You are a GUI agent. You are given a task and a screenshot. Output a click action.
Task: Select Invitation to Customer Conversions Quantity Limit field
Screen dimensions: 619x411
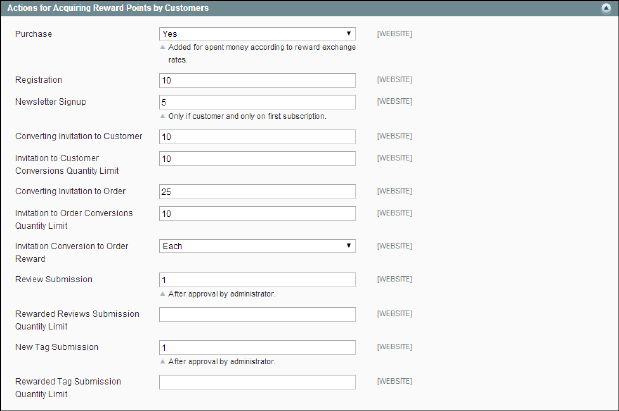[257, 158]
